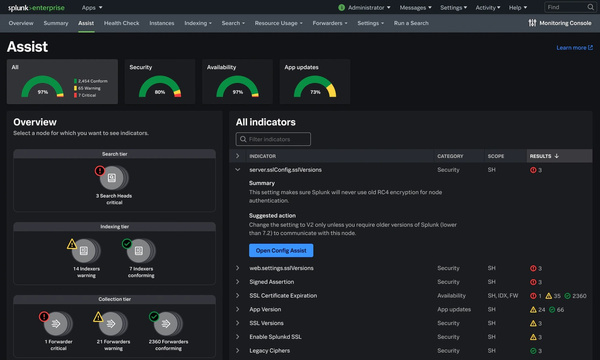The height and width of the screenshot is (360, 600).
Task: Select the App updates gauge card
Action: 315,81
